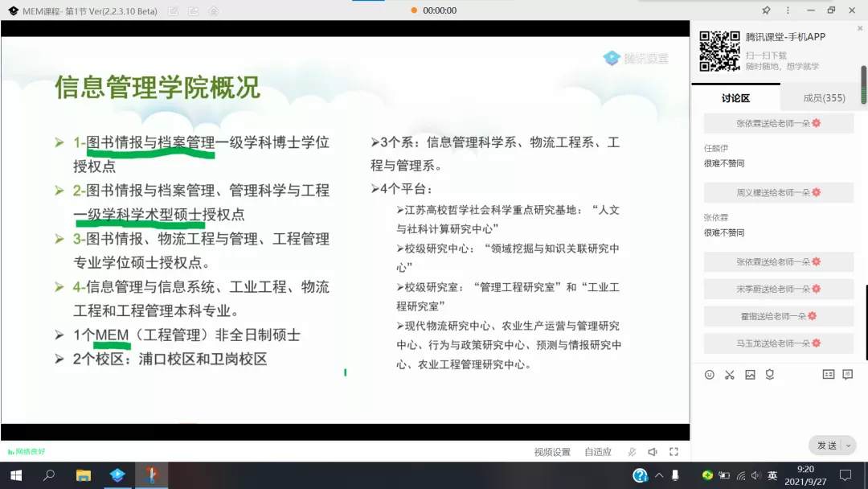The height and width of the screenshot is (489, 868).
Task: Enter fullscreen video mode
Action: click(674, 452)
